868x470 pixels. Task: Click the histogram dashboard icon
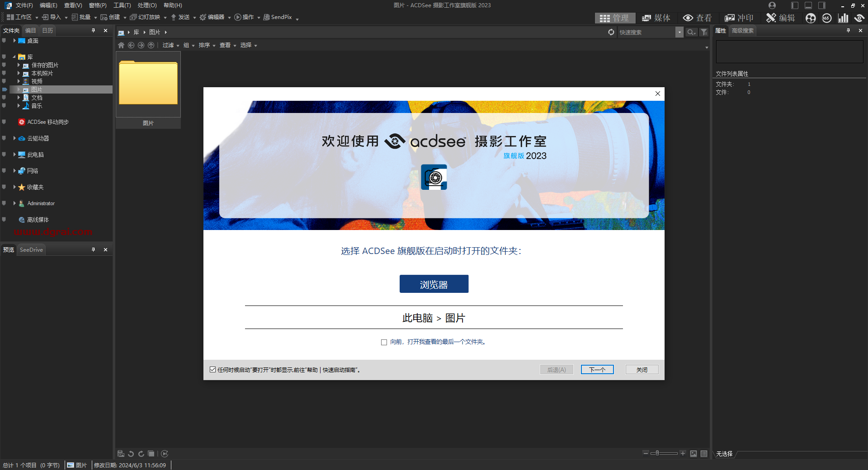[844, 18]
